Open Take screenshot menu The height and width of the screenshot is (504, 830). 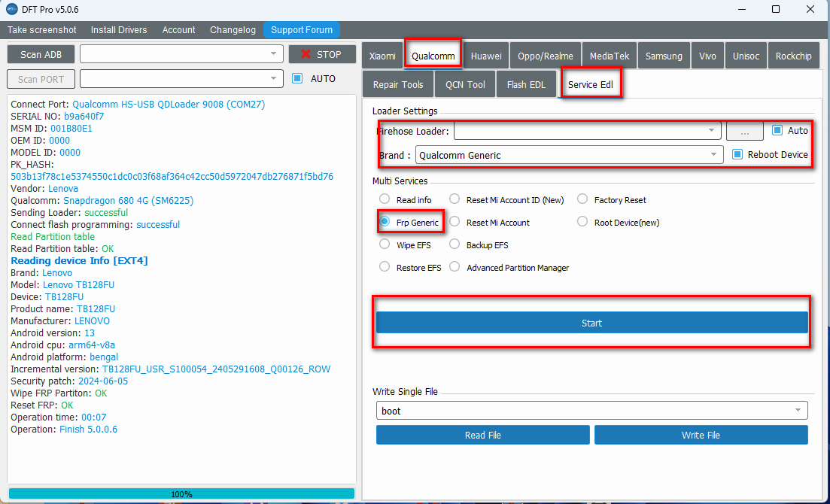coord(42,29)
